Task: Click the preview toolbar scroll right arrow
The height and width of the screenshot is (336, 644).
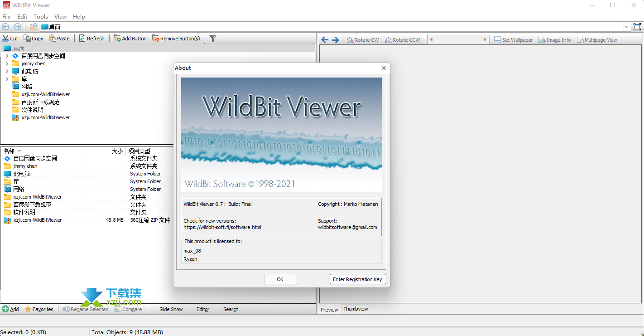Action: [485, 40]
